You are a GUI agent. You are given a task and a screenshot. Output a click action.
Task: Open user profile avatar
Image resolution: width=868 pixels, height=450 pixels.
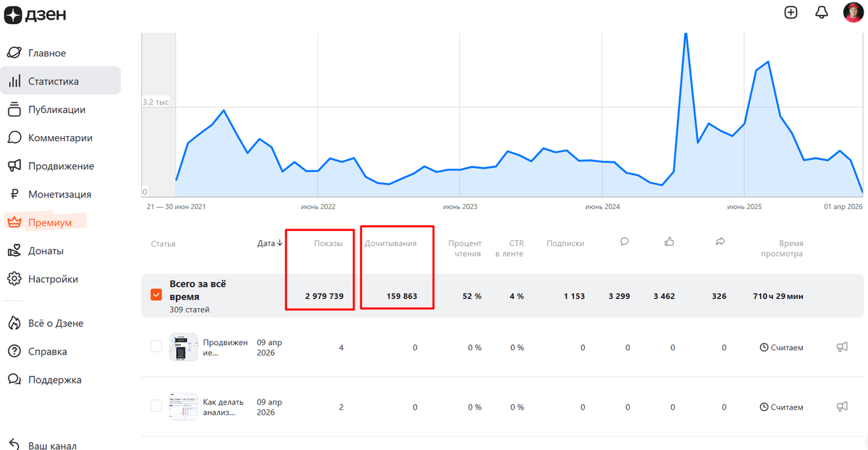[x=853, y=12]
